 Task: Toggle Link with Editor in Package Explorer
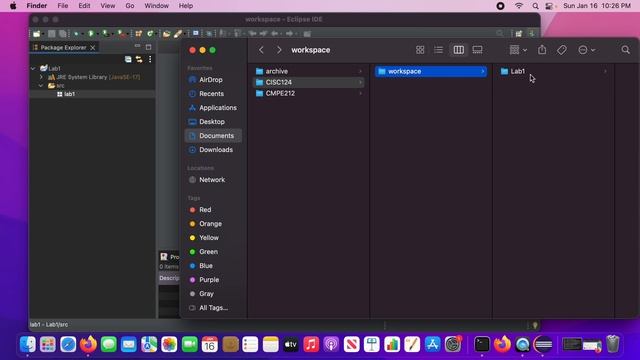(139, 59)
